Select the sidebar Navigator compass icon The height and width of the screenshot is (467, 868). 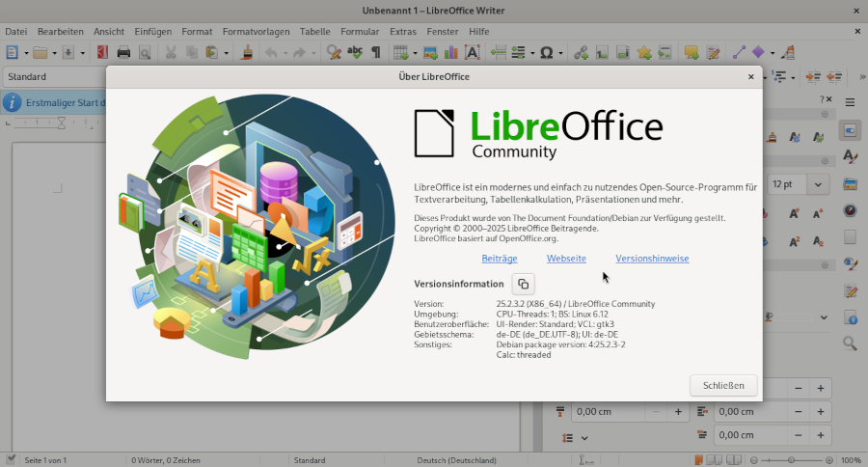851,210
